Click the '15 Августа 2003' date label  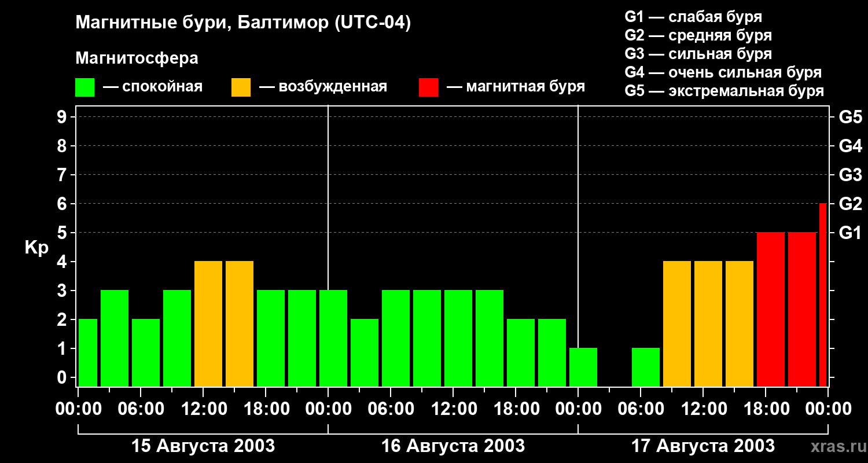coord(203,446)
